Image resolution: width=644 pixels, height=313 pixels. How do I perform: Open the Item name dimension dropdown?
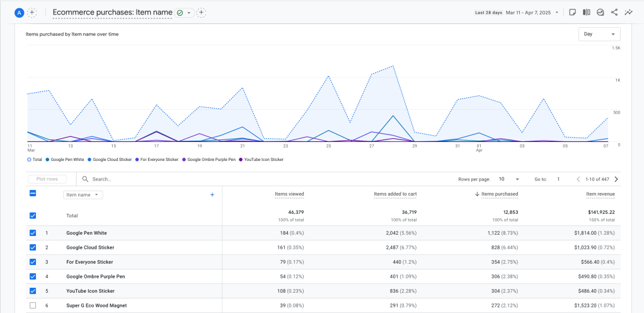click(x=83, y=195)
